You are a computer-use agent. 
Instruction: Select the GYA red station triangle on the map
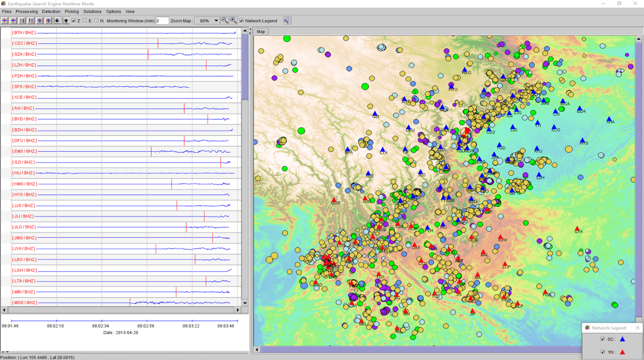click(578, 228)
